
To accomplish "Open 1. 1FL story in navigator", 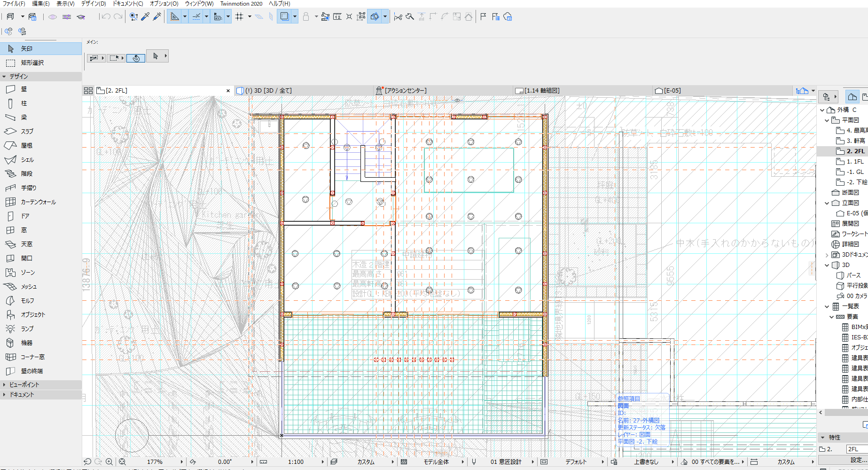I will 850,162.
